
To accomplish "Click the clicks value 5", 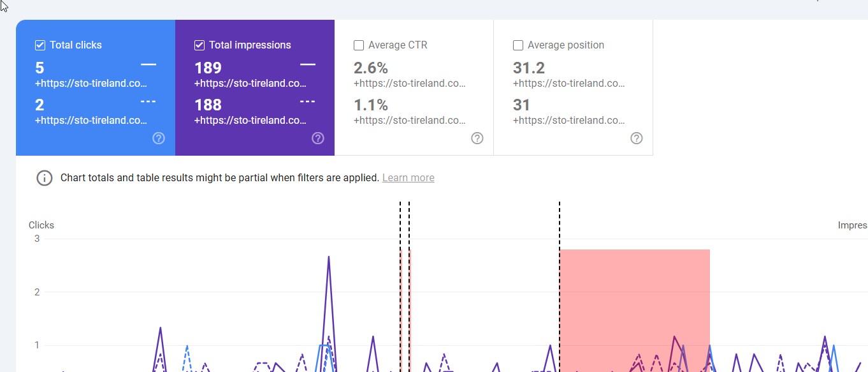I will point(40,68).
